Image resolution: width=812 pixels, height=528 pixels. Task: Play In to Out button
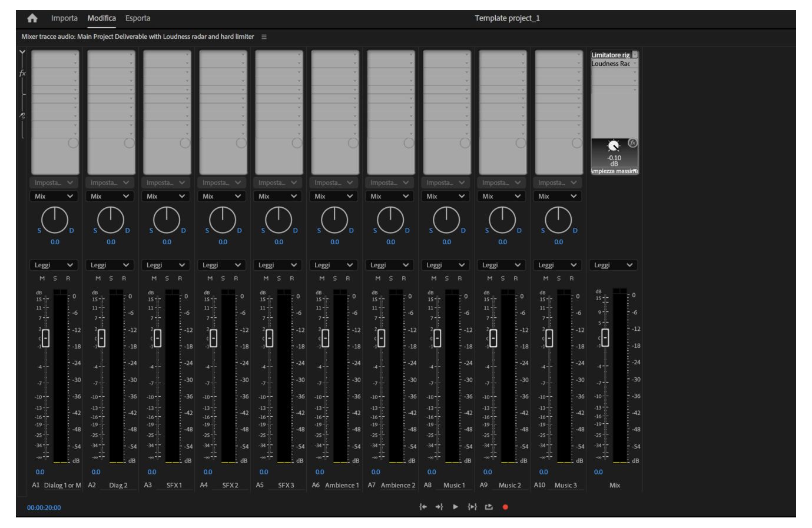click(x=472, y=507)
